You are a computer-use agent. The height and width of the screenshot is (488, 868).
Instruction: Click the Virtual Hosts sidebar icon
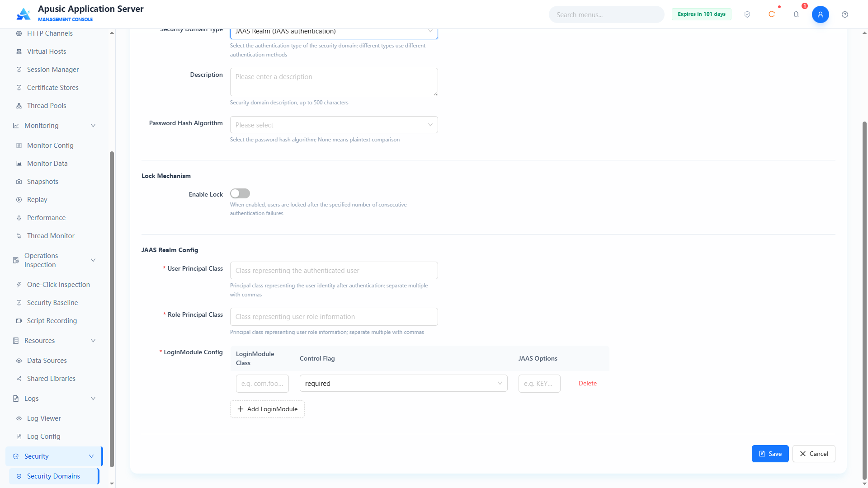coord(19,52)
